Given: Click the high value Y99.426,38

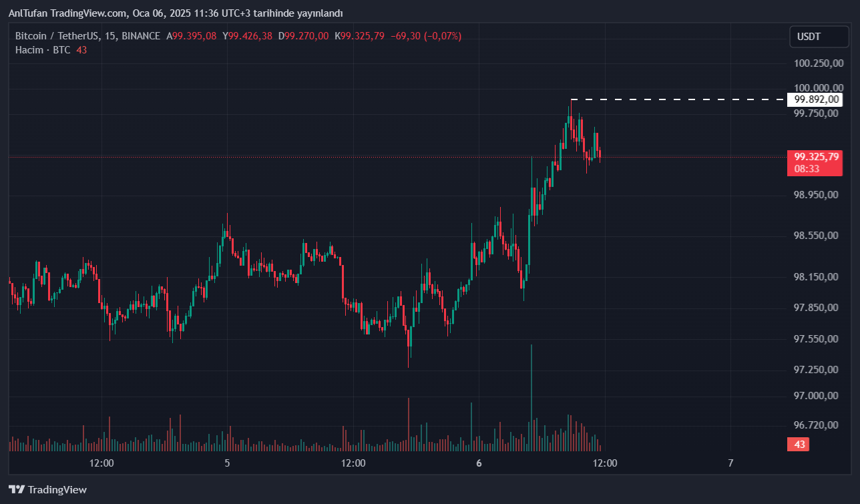Looking at the screenshot, I should 248,36.
